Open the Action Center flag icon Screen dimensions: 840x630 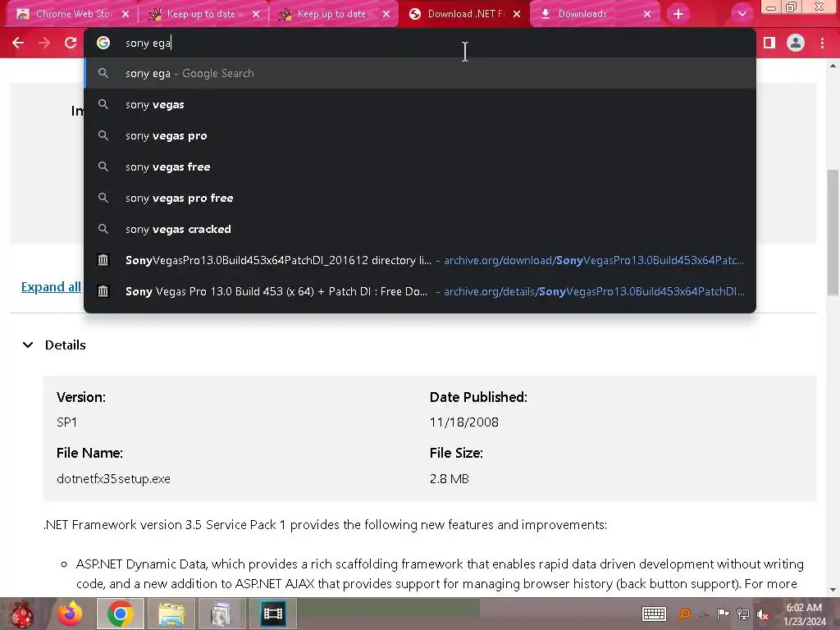pyautogui.click(x=723, y=614)
